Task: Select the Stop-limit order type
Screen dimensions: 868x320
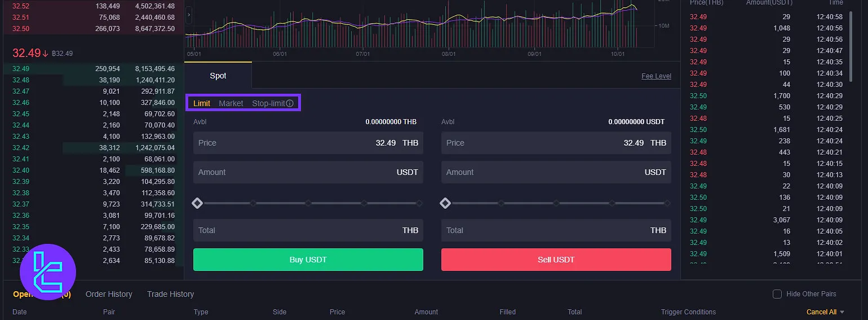Action: coord(268,103)
